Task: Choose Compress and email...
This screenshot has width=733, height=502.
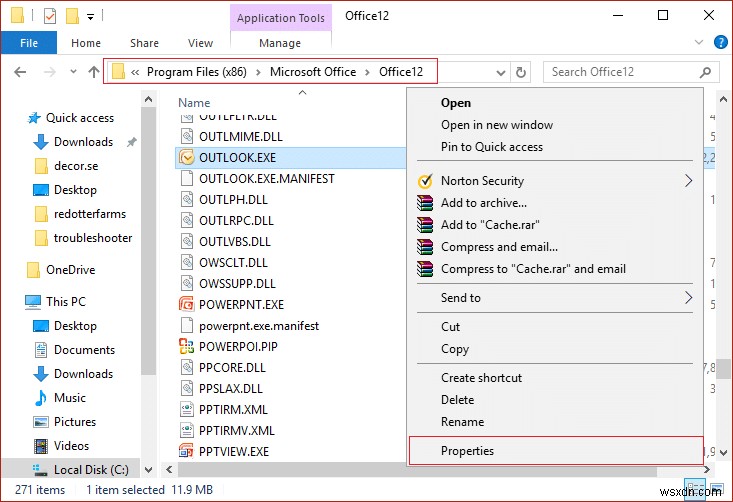Action: [554, 247]
